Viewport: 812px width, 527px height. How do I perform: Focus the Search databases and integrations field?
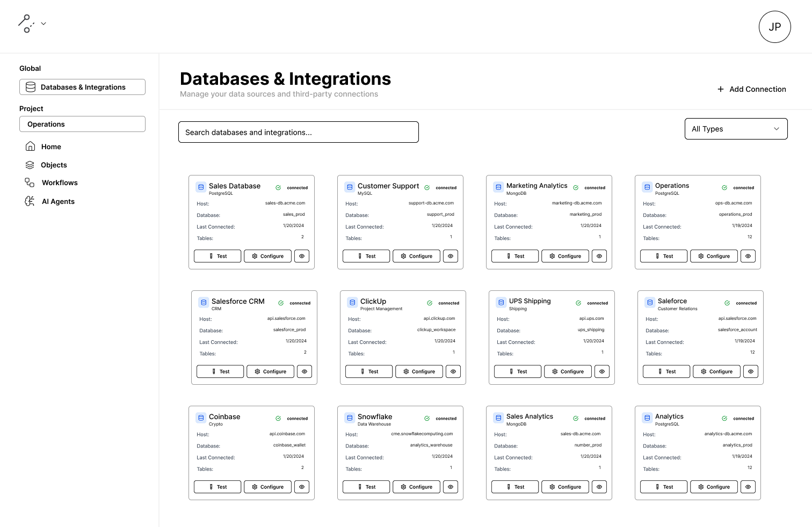[x=298, y=132]
